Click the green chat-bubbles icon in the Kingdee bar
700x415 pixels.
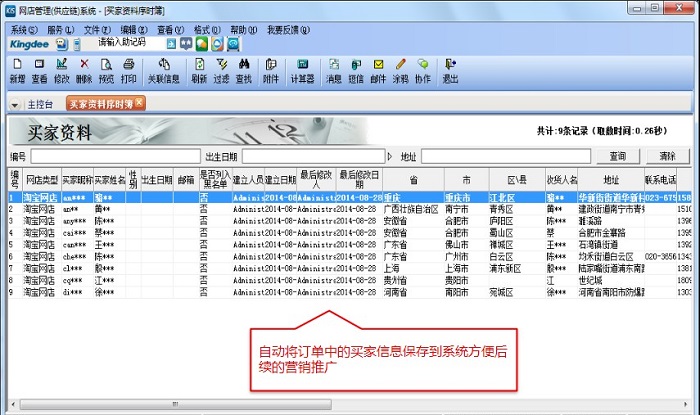click(x=202, y=43)
